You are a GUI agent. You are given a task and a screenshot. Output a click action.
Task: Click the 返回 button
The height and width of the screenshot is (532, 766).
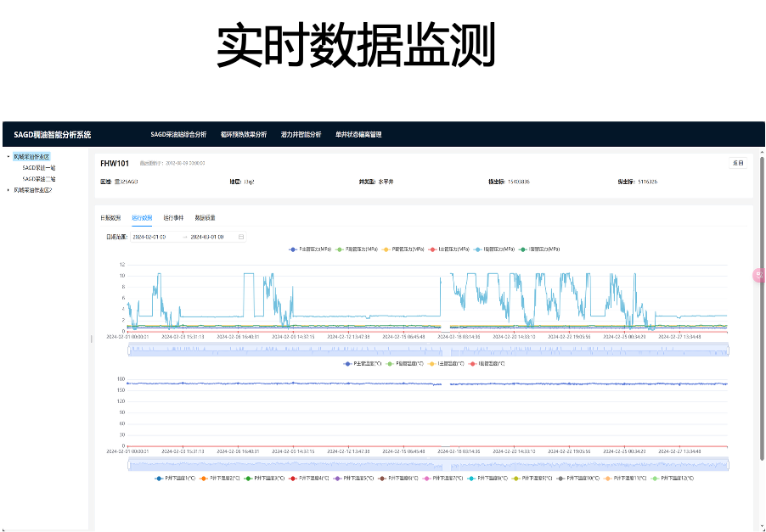737,163
